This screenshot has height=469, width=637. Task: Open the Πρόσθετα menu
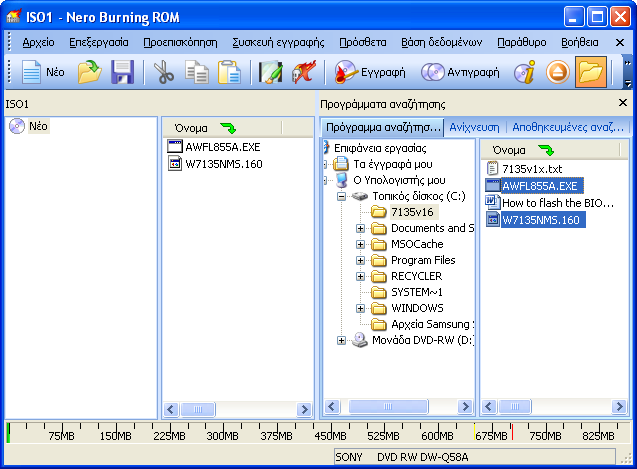[363, 42]
